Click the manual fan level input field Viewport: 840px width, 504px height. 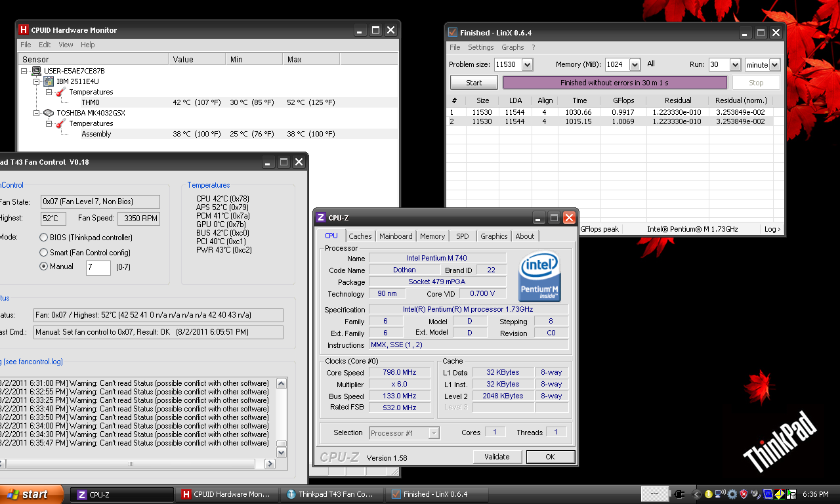pyautogui.click(x=98, y=267)
